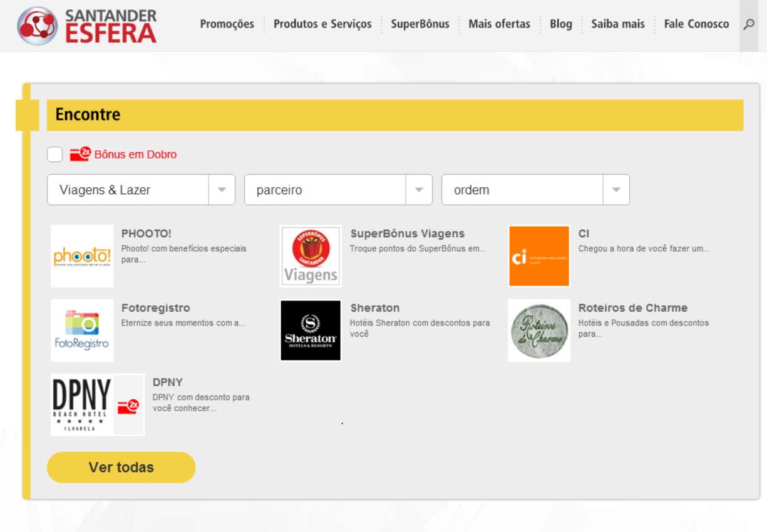The image size is (767, 532).
Task: Open the DPNY Beach Hotel logo
Action: pyautogui.click(x=82, y=405)
